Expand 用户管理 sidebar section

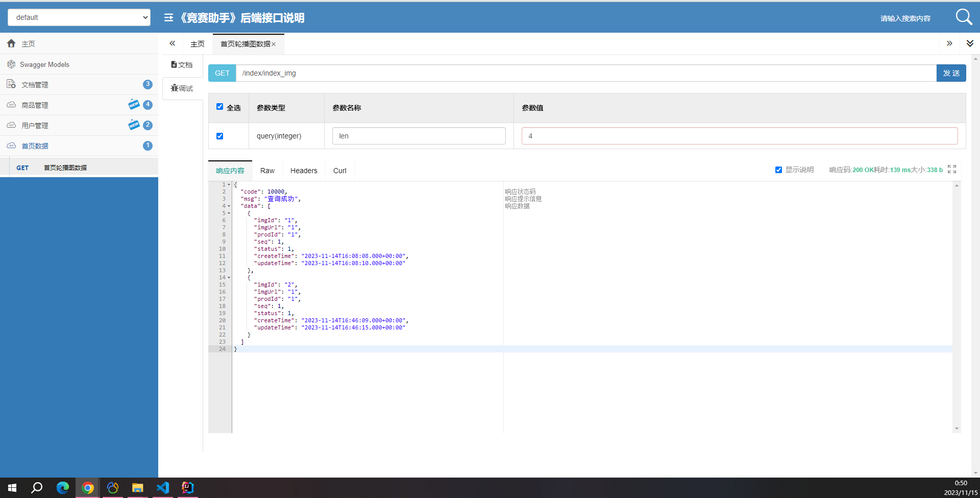click(79, 126)
